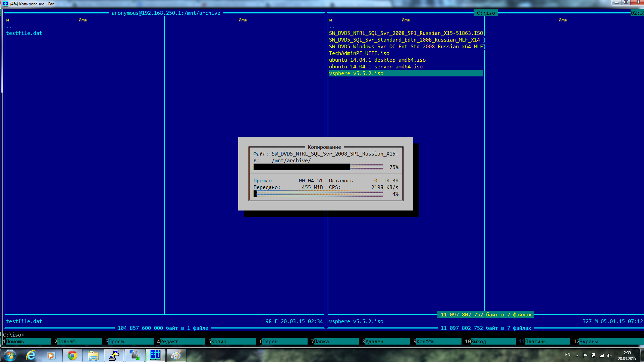644x362 pixels.
Task: Click the power plug tray icon
Action: pos(593,355)
